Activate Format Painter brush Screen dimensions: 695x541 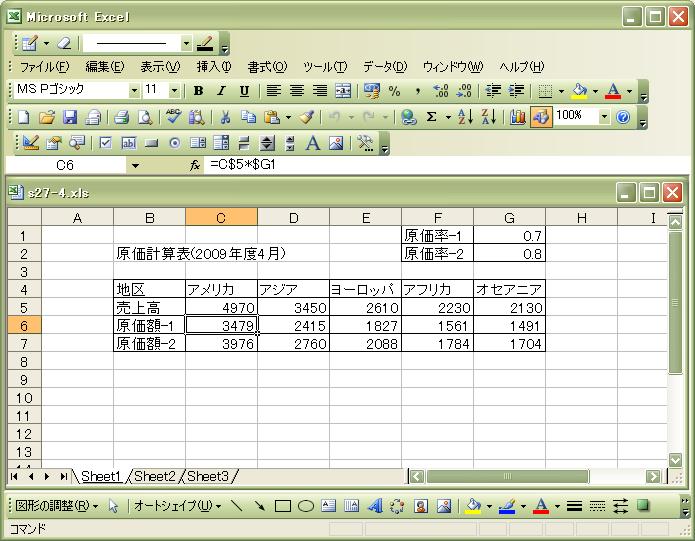coord(306,117)
